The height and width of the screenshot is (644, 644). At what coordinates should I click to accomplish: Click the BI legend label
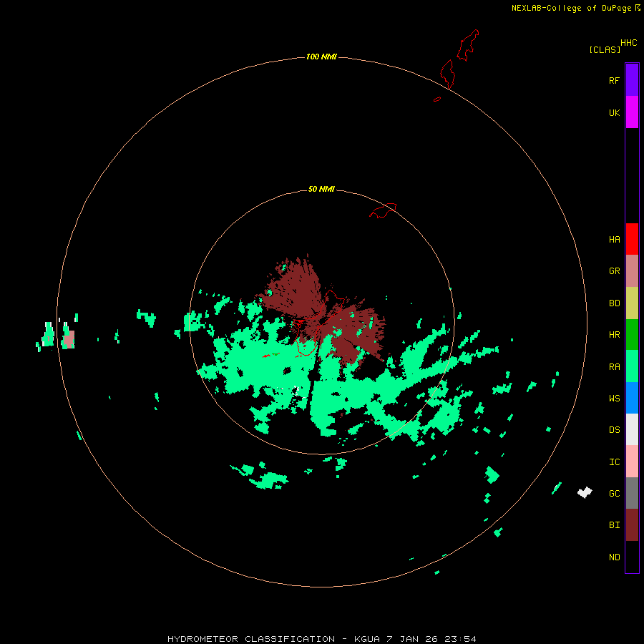(x=614, y=525)
